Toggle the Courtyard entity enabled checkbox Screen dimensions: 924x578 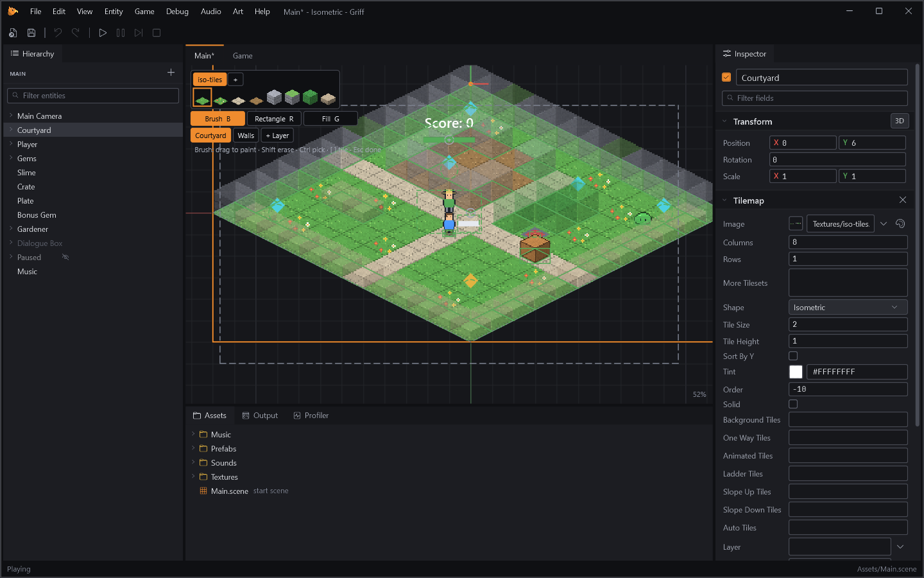pos(726,77)
